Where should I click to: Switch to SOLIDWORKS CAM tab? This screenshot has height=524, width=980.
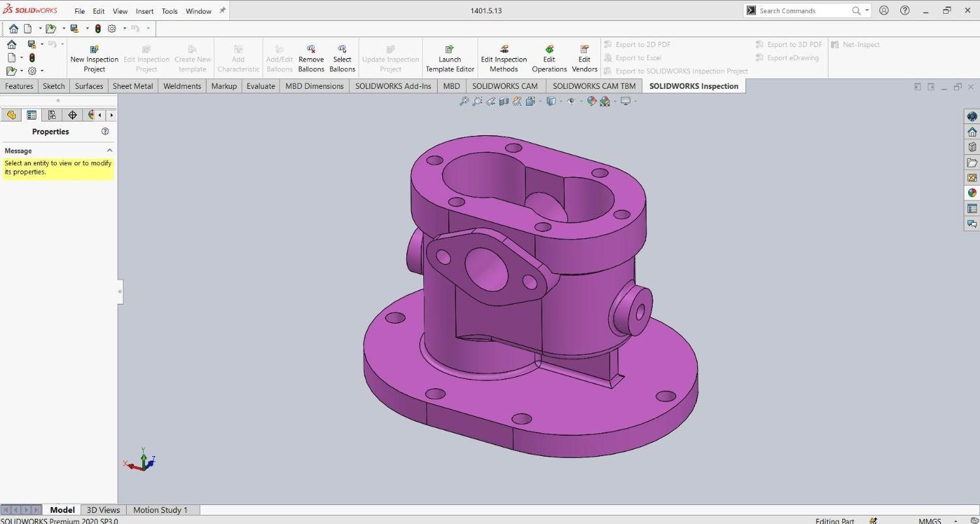pyautogui.click(x=505, y=86)
